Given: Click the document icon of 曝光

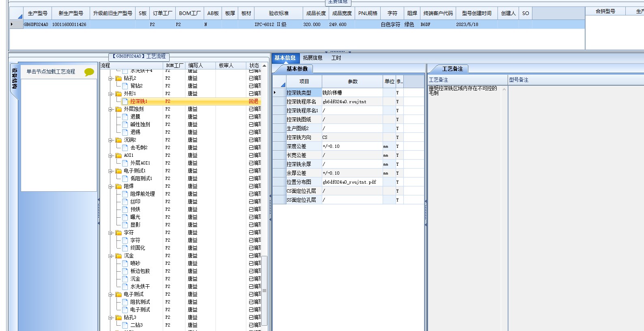Looking at the screenshot, I should pyautogui.click(x=125, y=217).
